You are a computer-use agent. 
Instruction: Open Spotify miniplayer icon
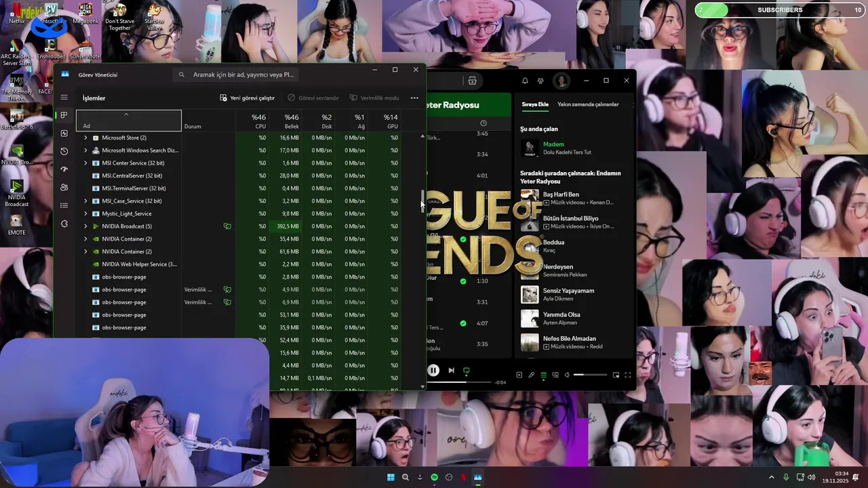(616, 375)
